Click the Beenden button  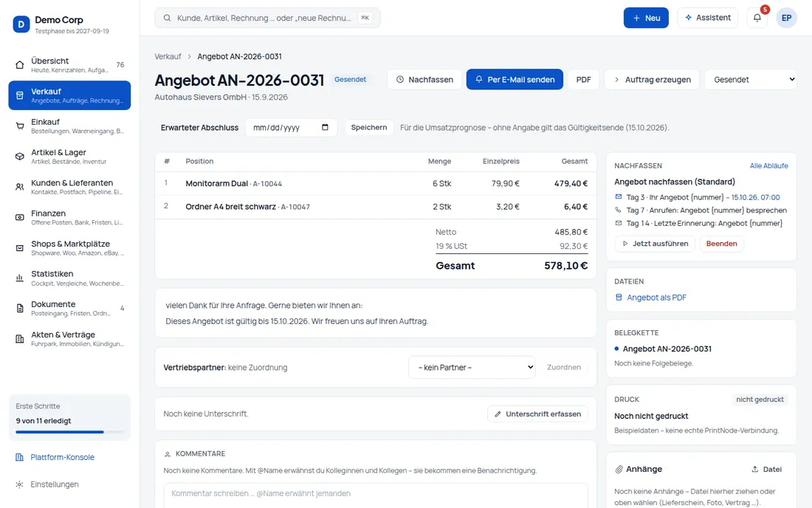click(721, 244)
